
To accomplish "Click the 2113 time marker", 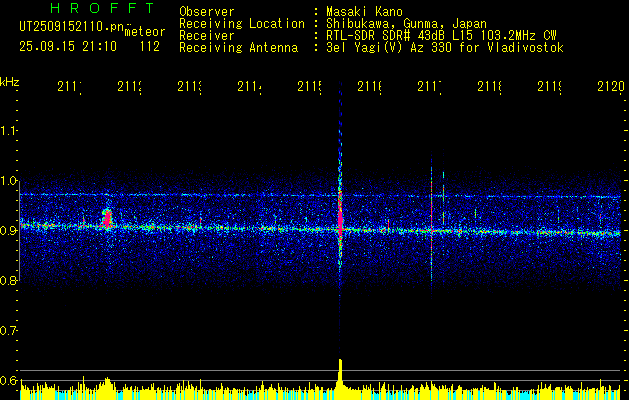I will [x=189, y=86].
